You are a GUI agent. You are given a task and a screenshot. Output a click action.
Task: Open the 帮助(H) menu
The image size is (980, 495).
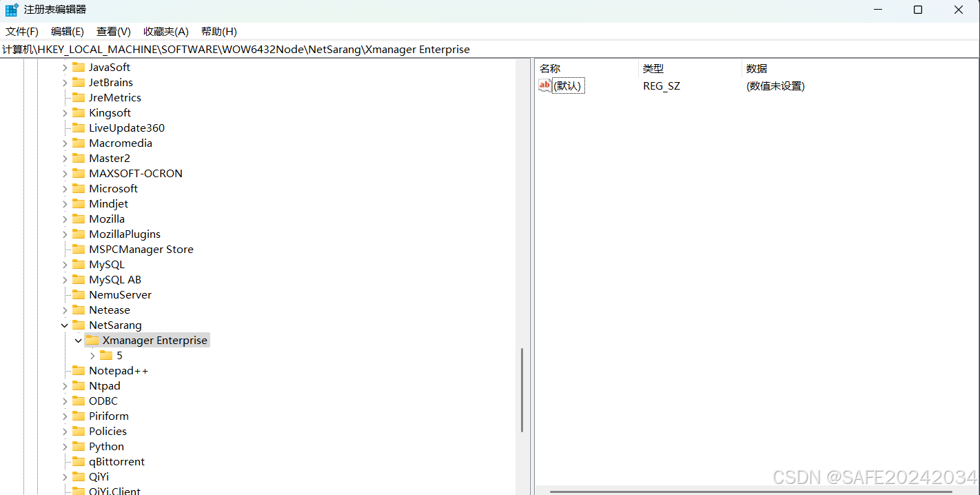click(219, 32)
